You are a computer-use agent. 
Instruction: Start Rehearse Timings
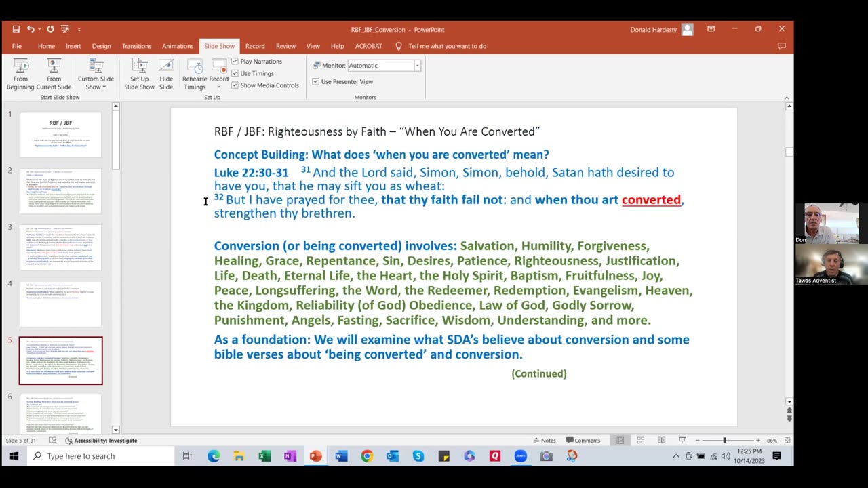[195, 75]
